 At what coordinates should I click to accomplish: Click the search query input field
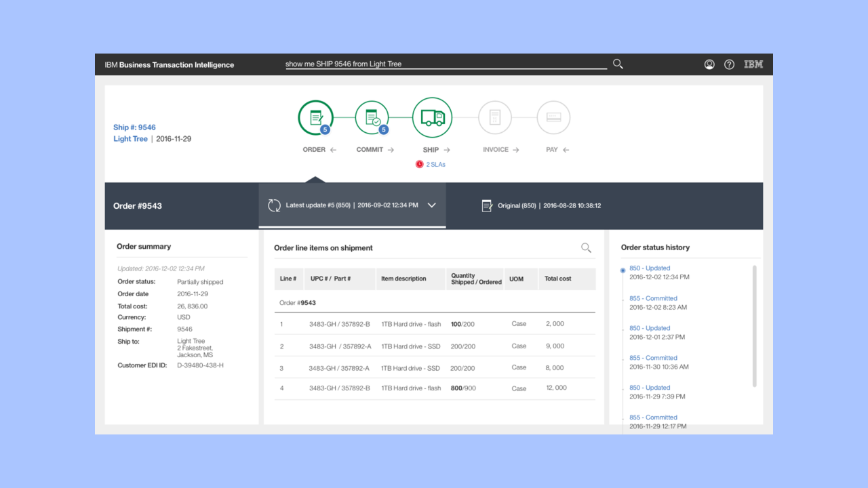[x=446, y=64]
